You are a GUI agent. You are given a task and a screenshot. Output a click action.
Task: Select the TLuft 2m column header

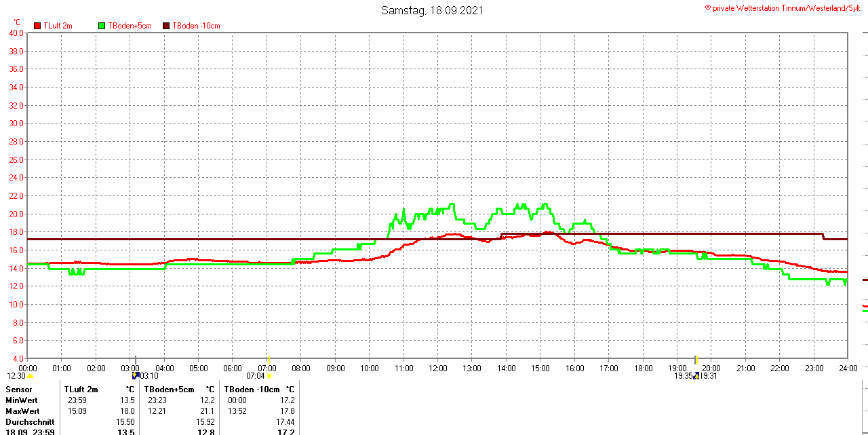point(81,390)
